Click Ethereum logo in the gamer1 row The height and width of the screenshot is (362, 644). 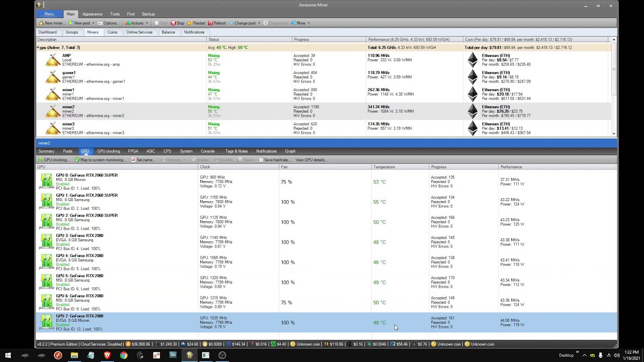coord(472,77)
